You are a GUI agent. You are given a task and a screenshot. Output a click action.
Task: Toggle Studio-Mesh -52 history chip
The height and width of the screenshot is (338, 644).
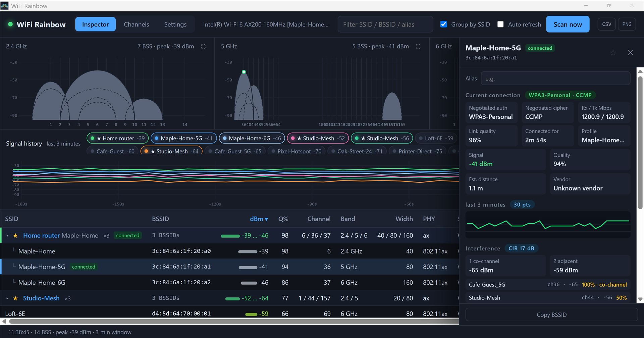point(318,138)
